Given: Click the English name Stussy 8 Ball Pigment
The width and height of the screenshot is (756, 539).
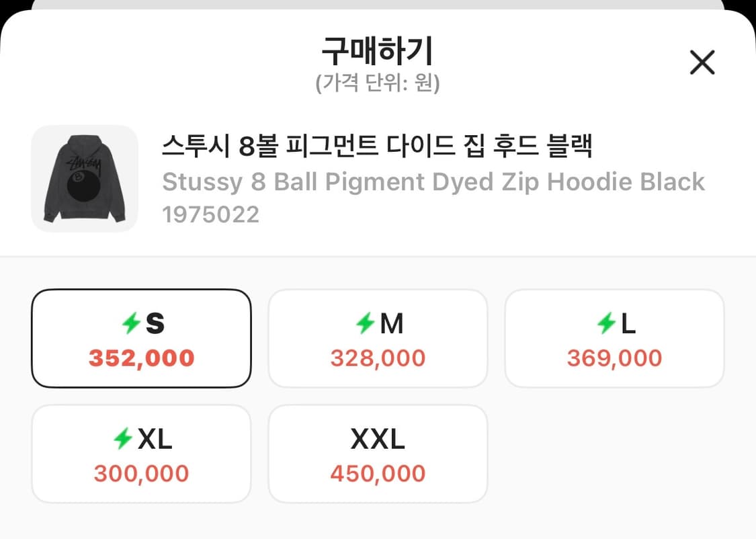Looking at the screenshot, I should tap(433, 181).
